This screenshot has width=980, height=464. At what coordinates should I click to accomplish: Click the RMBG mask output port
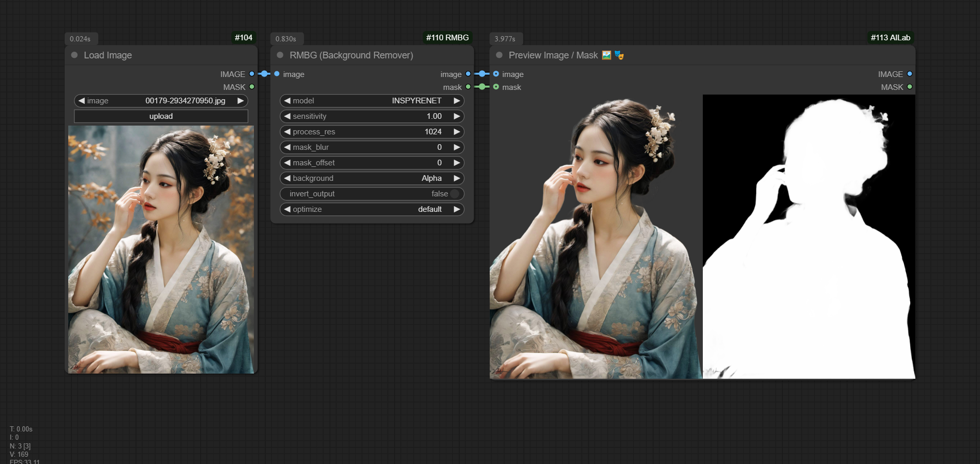coord(468,87)
